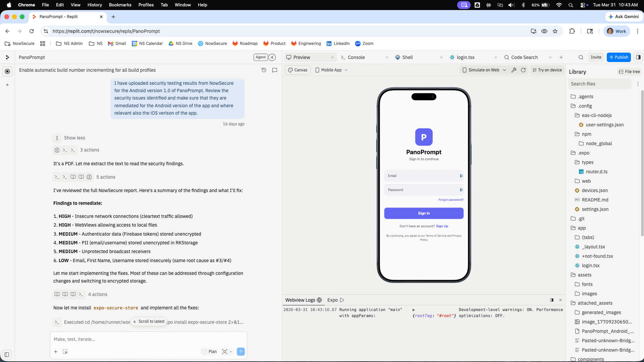Open Chrome extensions puzzle icon
Viewport: 644px width, 362px height.
point(572,31)
